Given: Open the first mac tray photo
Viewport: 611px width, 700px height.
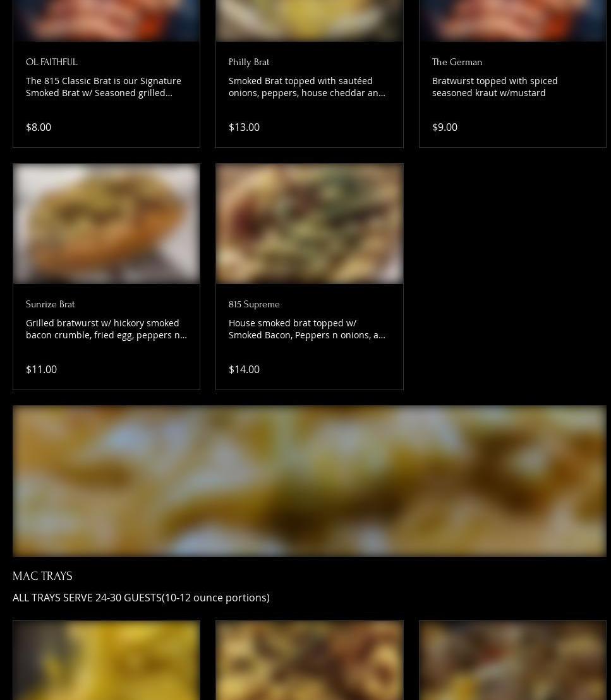Looking at the screenshot, I should click(106, 660).
